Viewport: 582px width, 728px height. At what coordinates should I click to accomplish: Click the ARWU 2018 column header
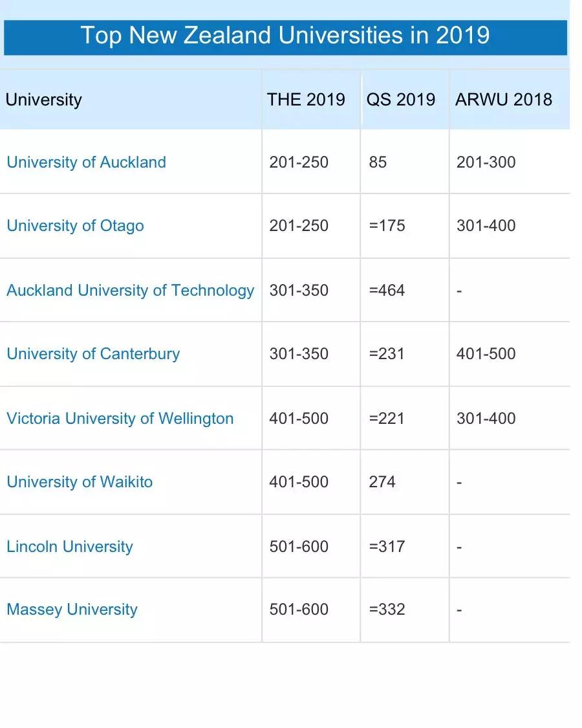coord(504,100)
